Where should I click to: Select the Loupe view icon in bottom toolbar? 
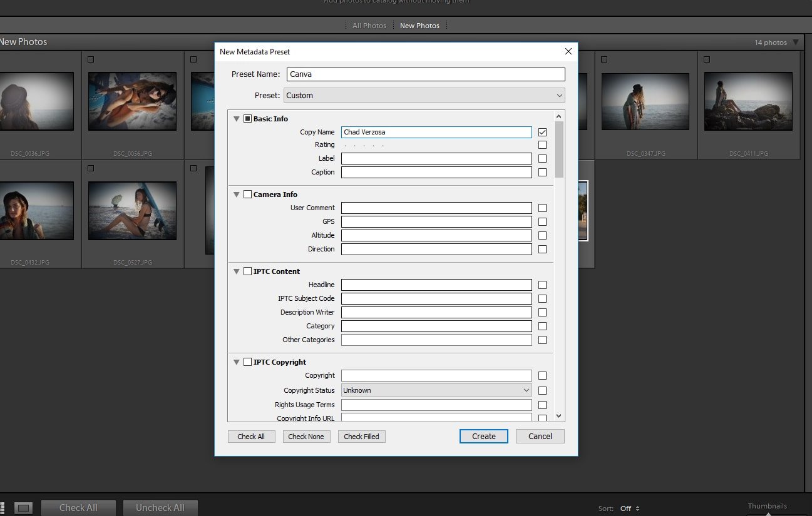coord(24,508)
